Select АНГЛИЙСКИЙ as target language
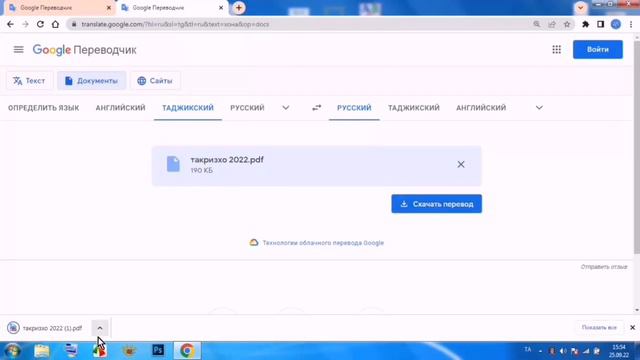Viewport: 640px width, 360px height. [x=481, y=108]
